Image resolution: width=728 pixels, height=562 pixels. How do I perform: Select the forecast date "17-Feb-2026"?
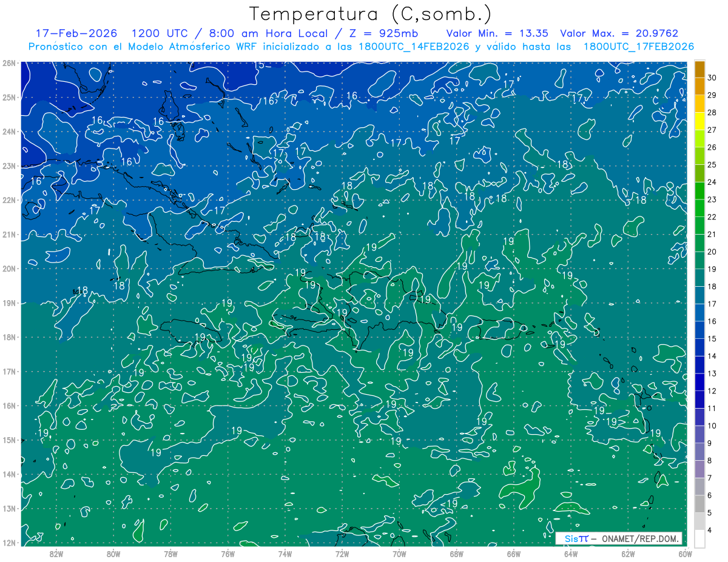pos(76,33)
